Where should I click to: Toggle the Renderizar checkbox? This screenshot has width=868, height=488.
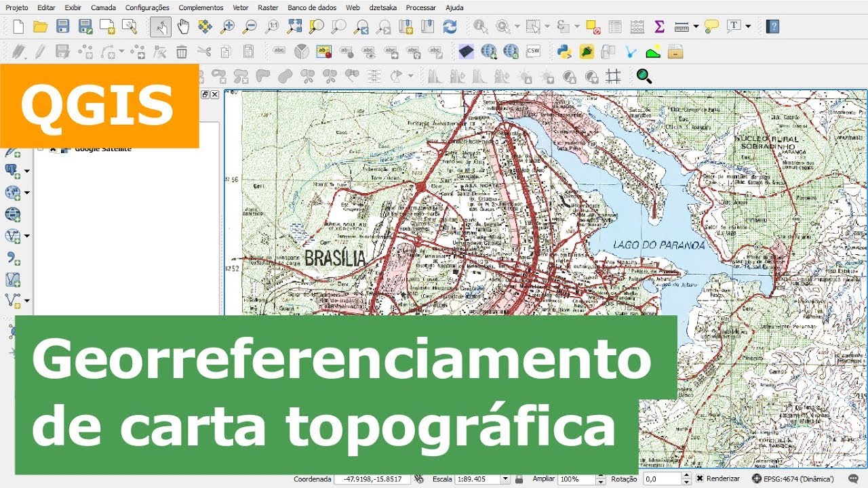coord(700,479)
